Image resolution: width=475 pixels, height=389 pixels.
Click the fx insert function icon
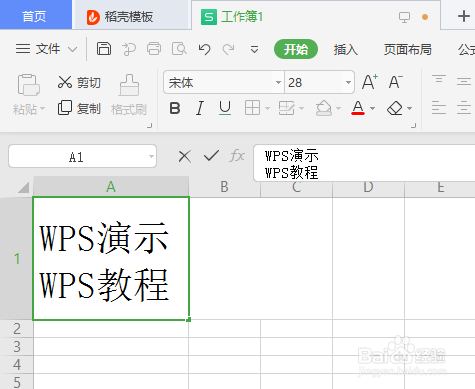(237, 156)
